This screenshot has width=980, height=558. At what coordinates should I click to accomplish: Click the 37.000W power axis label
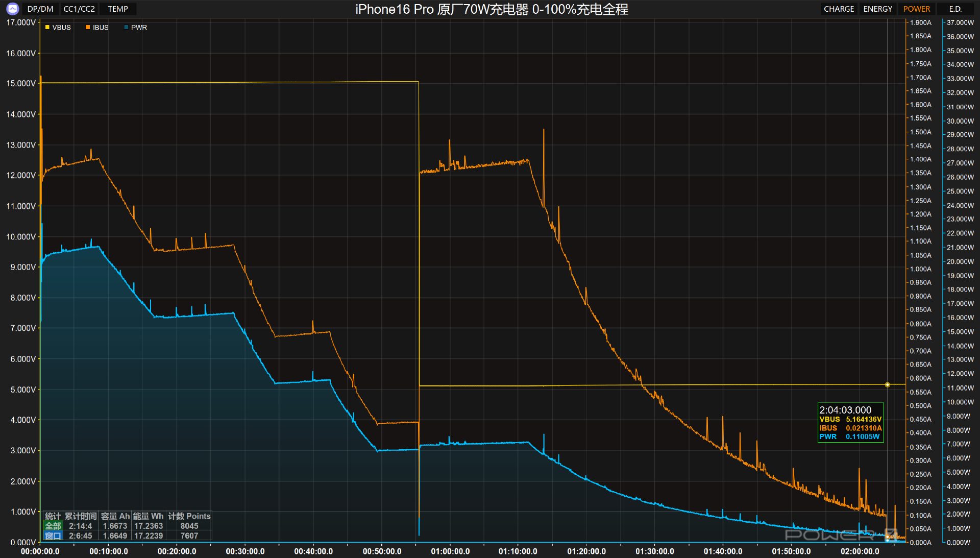click(x=960, y=22)
